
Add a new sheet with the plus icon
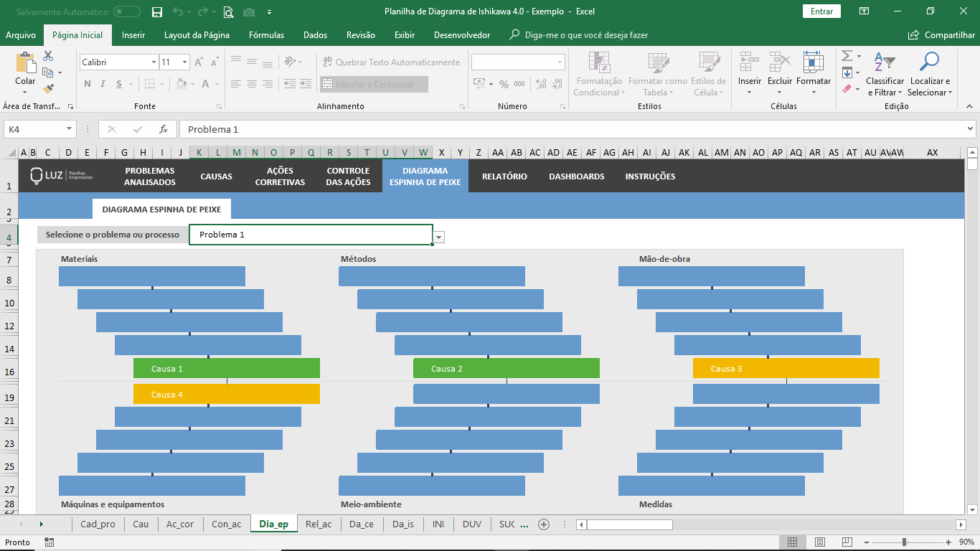point(544,524)
